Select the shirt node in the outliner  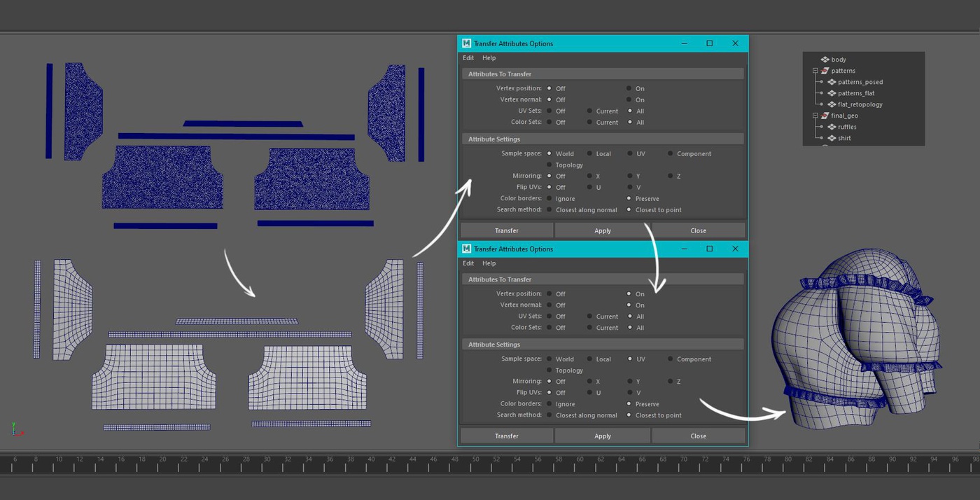coord(844,138)
